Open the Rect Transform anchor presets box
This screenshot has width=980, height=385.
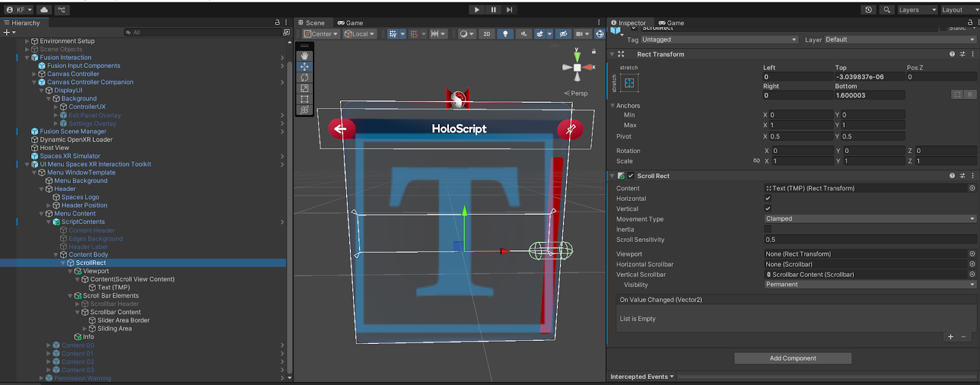(629, 83)
